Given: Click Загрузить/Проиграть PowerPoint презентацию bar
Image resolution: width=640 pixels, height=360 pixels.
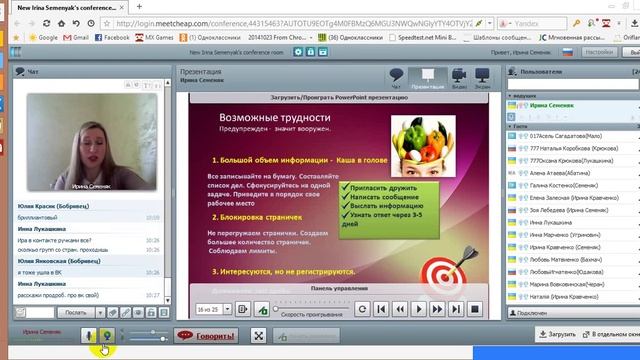Looking at the screenshot, I should pyautogui.click(x=339, y=98).
